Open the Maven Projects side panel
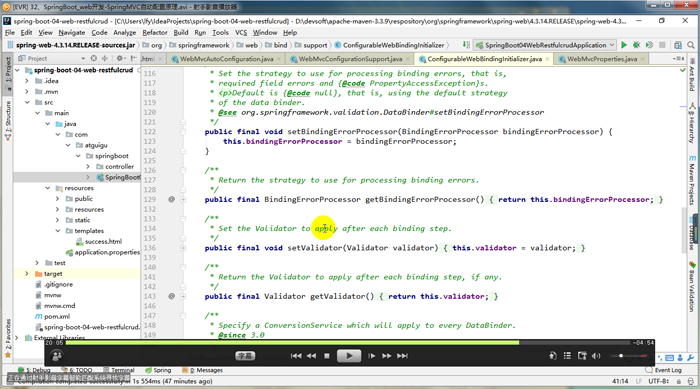The height and width of the screenshot is (389, 700). tap(692, 180)
